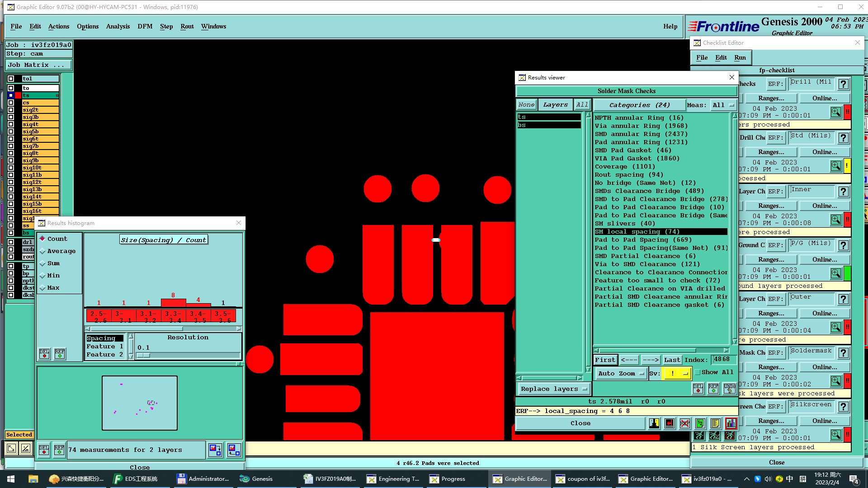The image size is (868, 488).
Task: Click REF icon in Results viewer
Action: [713, 389]
